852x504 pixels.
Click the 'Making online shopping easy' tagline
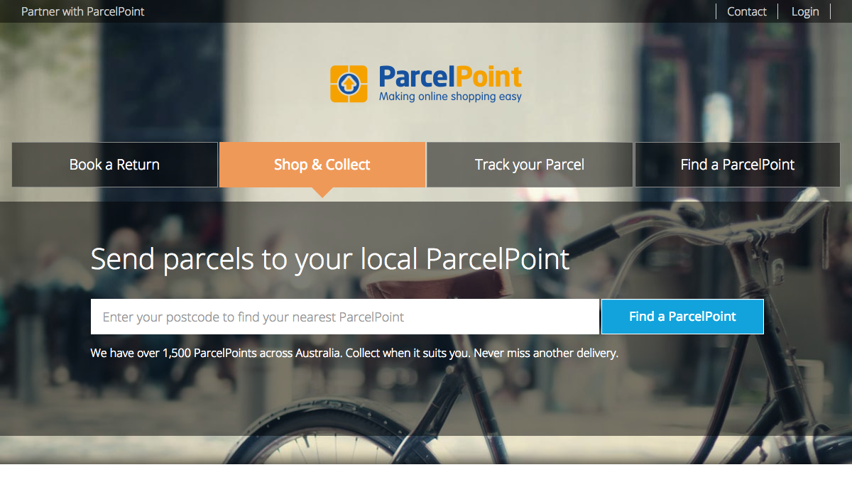tap(450, 97)
